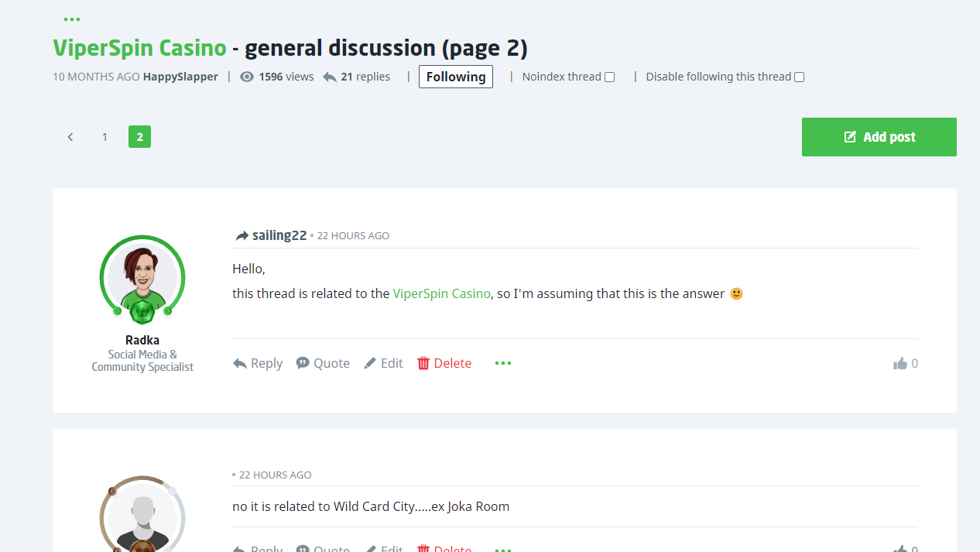The height and width of the screenshot is (552, 980).
Task: Click the eye views icon
Action: (247, 77)
